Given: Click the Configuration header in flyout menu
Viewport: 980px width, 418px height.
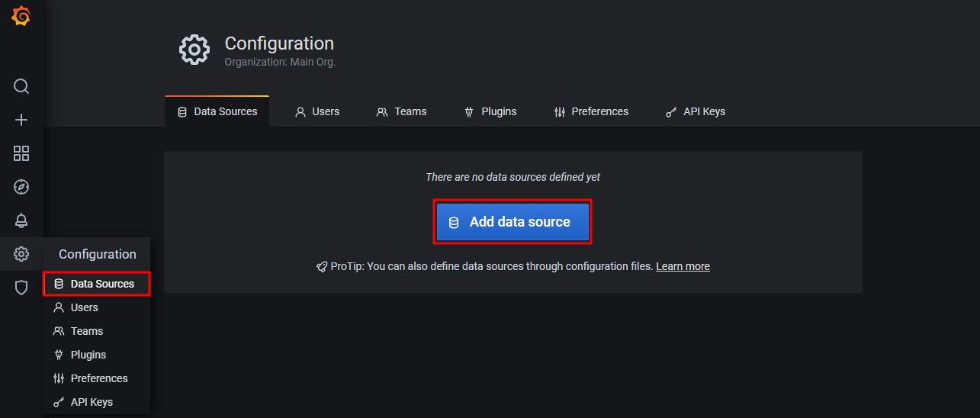Looking at the screenshot, I should coord(98,254).
